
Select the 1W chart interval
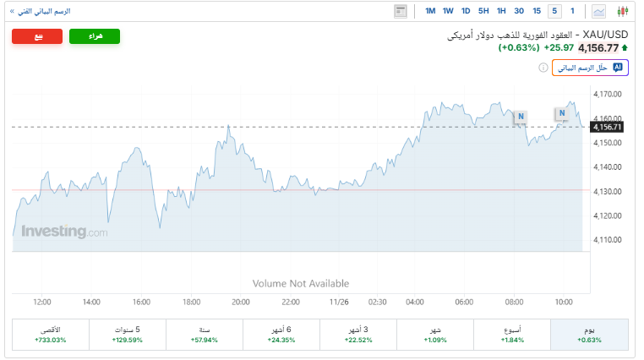coord(448,11)
